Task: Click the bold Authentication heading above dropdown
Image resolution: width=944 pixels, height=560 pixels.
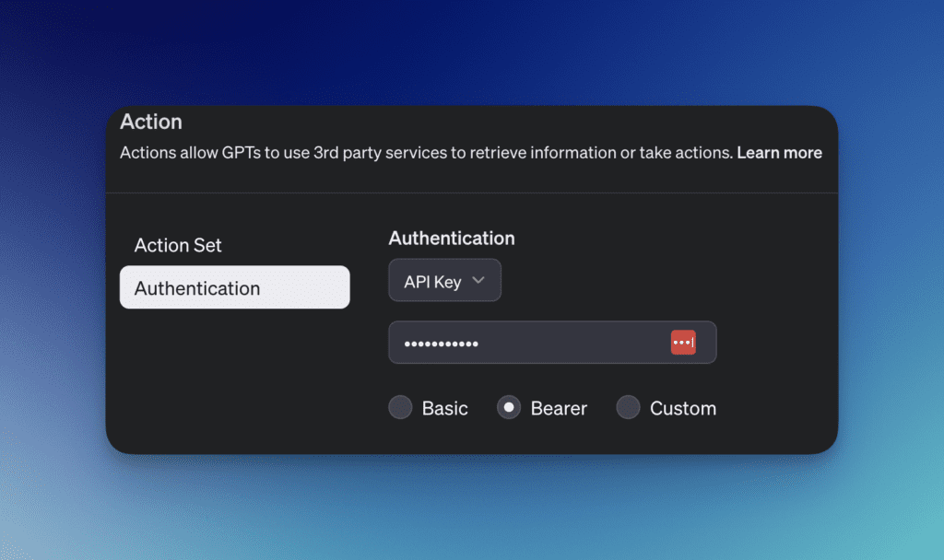Action: 452,239
